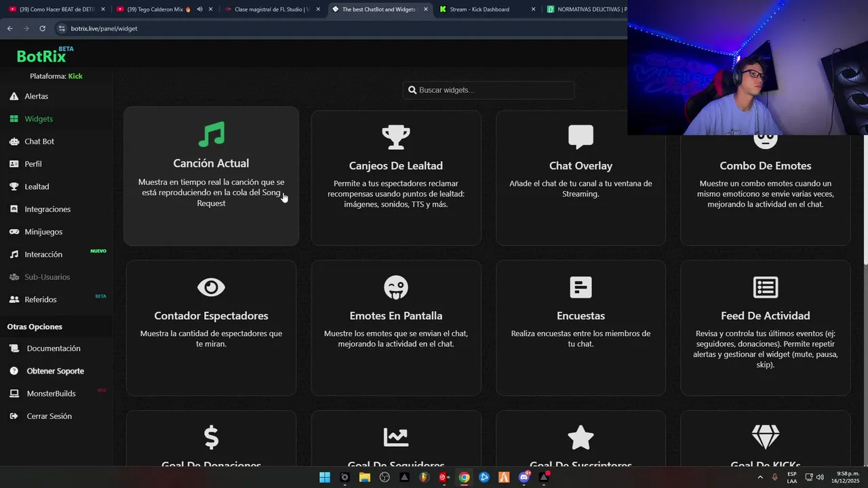
Task: Click the Documentación sidebar icon
Action: (14, 348)
